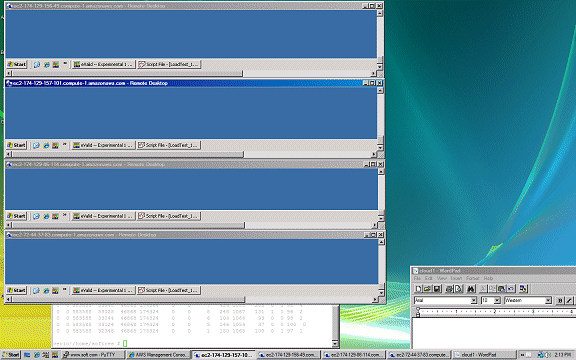This screenshot has width=576, height=360.
Task: Click Start button in the topmost remote desktop
Action: [17, 64]
